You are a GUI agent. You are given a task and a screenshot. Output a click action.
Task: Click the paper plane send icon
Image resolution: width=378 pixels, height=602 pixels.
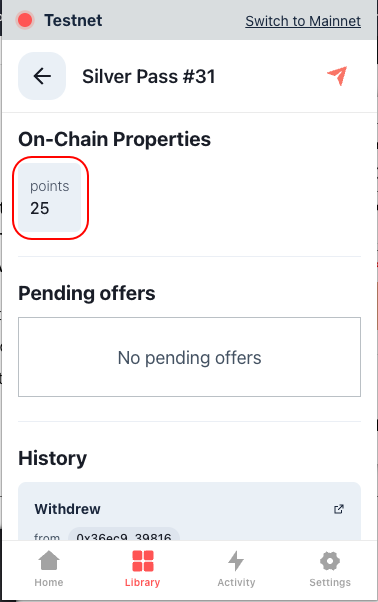tap(337, 76)
